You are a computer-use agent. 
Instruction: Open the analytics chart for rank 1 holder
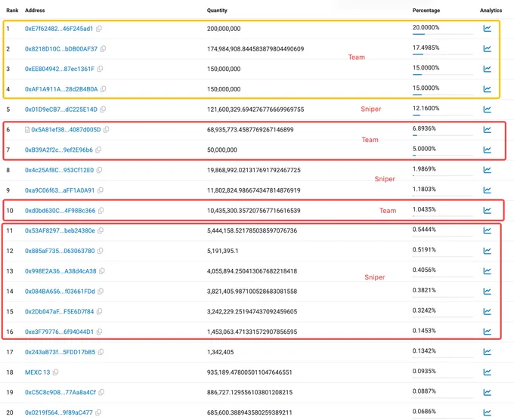tap(487, 29)
